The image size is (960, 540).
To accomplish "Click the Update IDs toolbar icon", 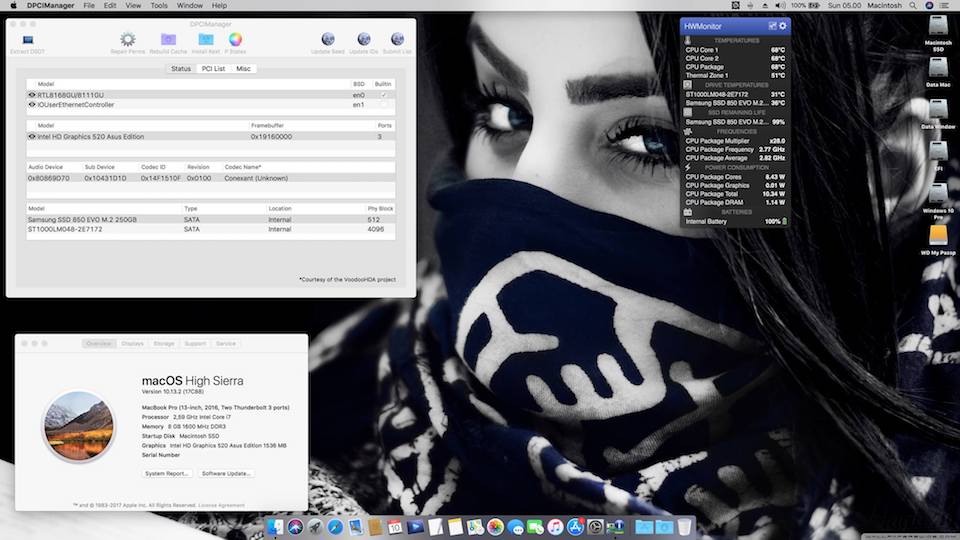I will click(x=363, y=40).
